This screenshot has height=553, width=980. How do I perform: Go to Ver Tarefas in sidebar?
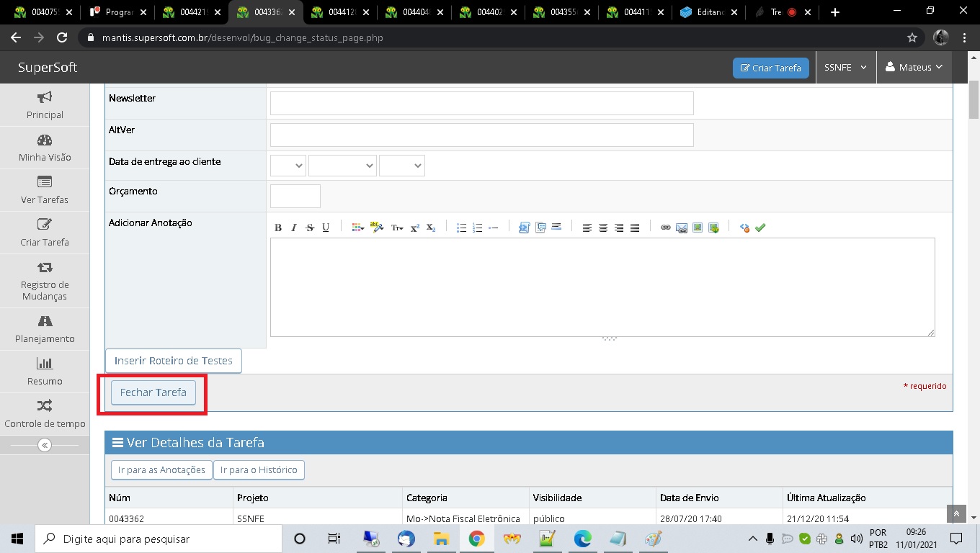[x=45, y=190]
